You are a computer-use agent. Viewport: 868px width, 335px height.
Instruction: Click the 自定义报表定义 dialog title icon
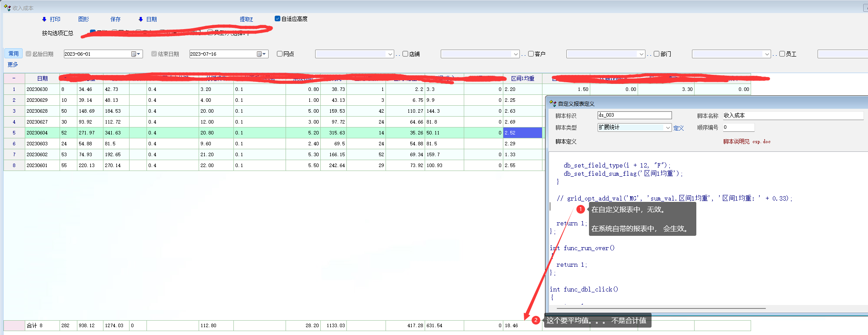click(553, 104)
